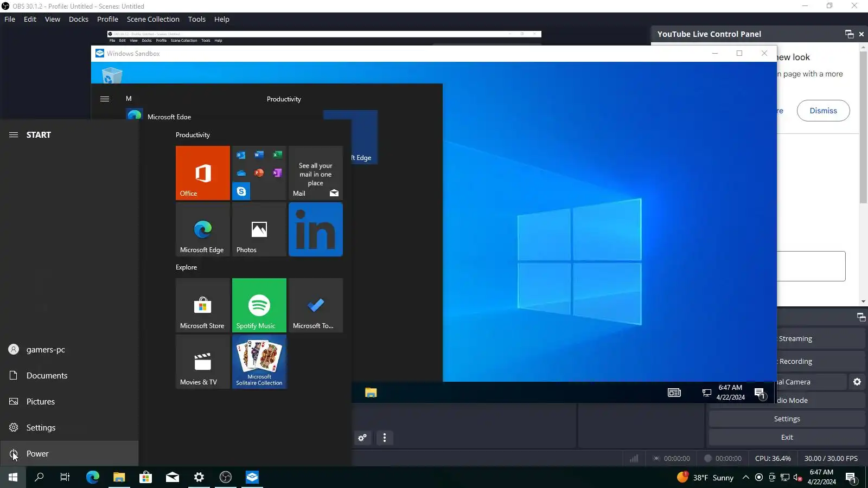The width and height of the screenshot is (868, 488).
Task: Click the Sandbox hamburger menu icon
Action: pos(105,99)
